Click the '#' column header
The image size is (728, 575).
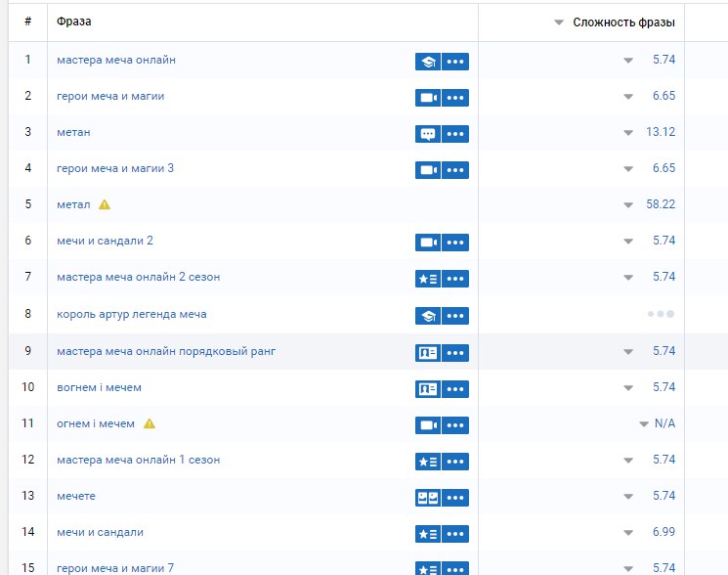pyautogui.click(x=28, y=22)
